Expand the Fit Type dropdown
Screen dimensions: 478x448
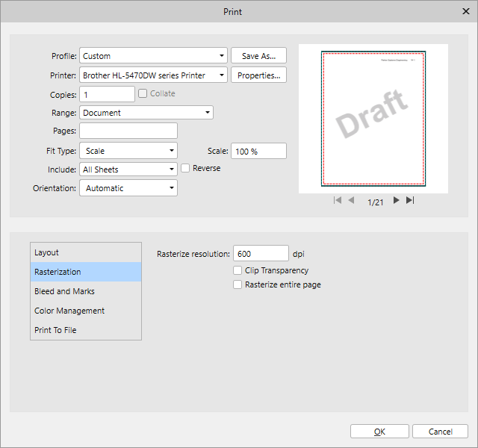point(128,151)
